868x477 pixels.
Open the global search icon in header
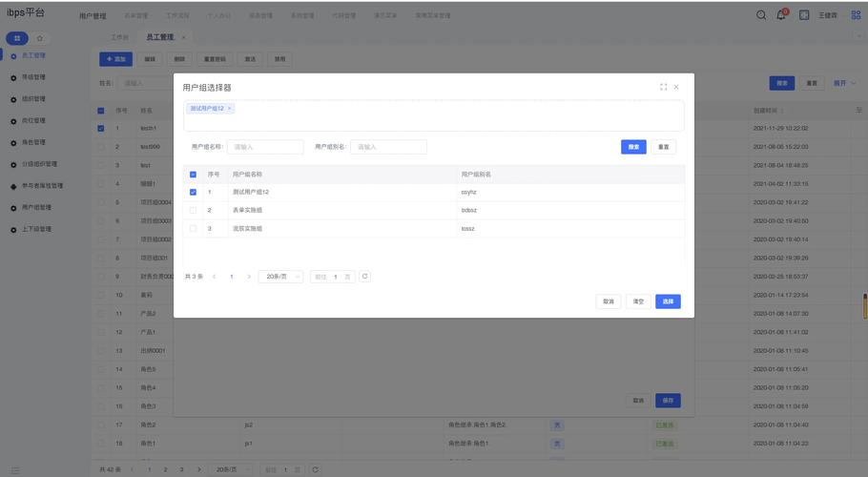tap(761, 15)
